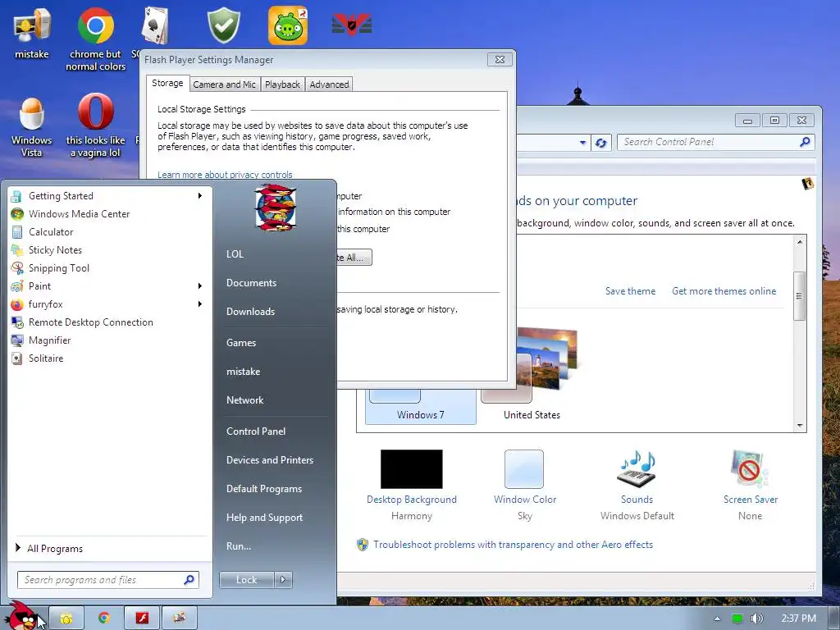
Task: Open Help and Support
Action: tap(264, 518)
